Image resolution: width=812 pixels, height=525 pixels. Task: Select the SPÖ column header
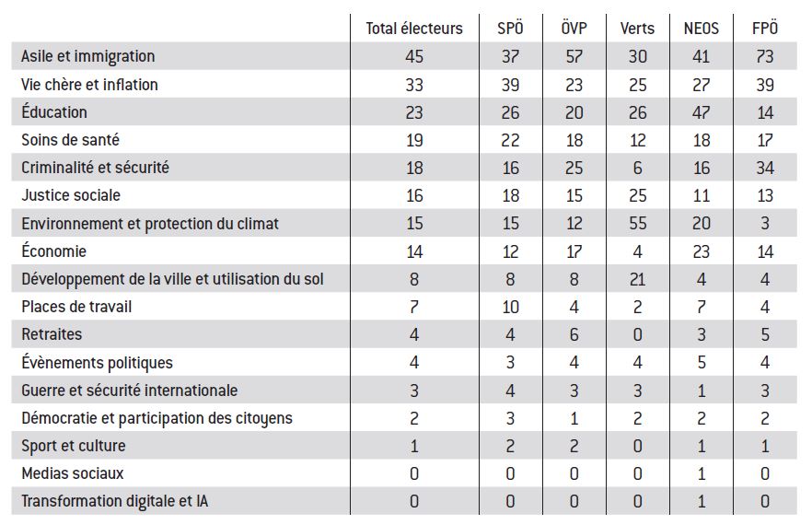(x=509, y=28)
